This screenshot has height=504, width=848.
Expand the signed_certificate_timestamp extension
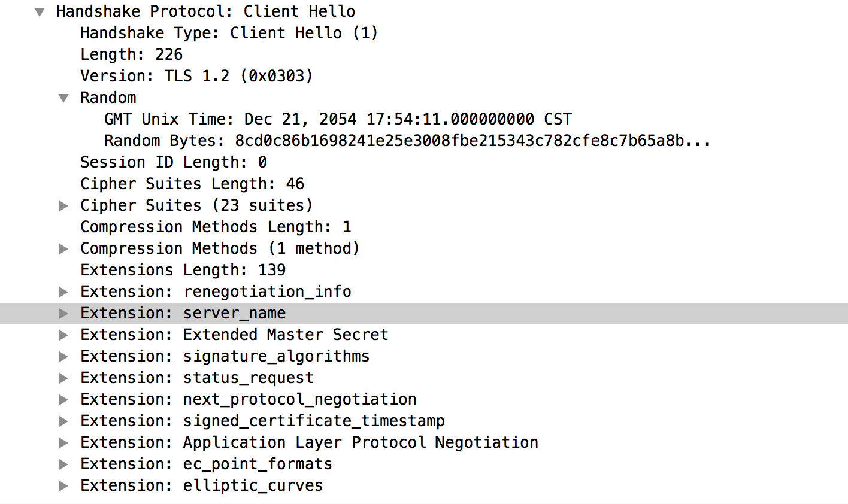pos(63,421)
